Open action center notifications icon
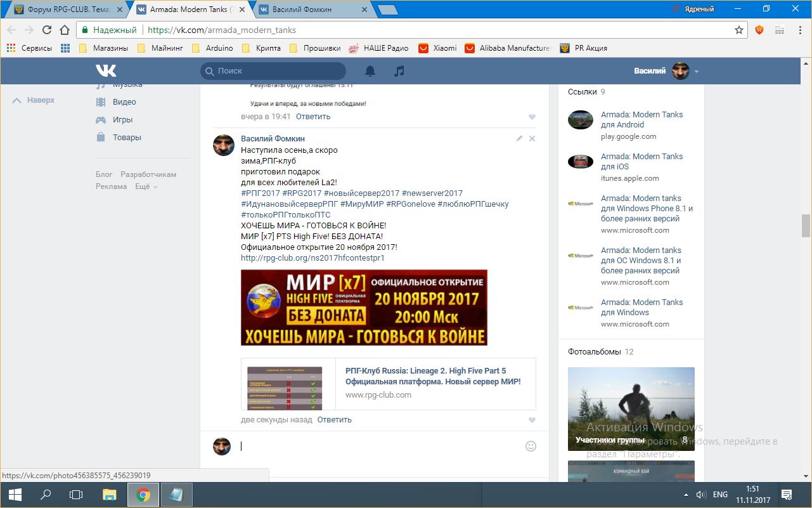 point(787,495)
